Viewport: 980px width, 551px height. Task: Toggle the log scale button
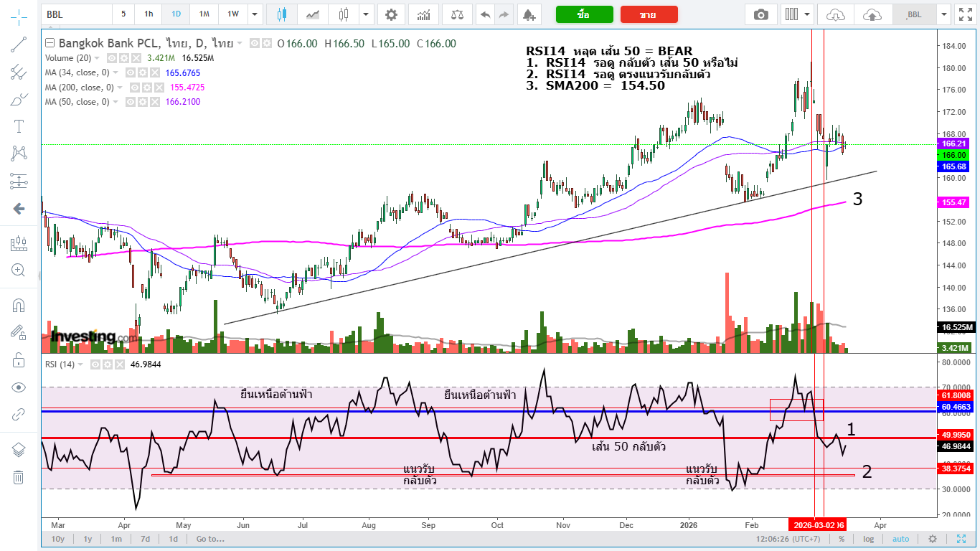pyautogui.click(x=868, y=539)
